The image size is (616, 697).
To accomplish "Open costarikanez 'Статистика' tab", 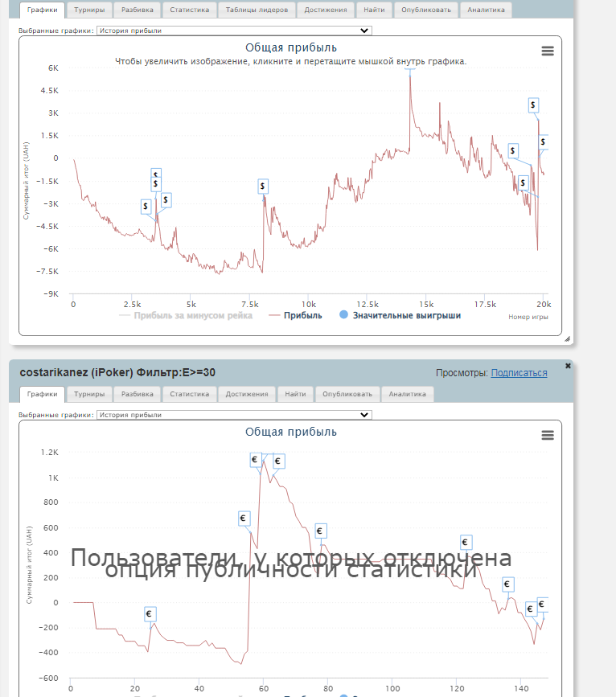I will [190, 394].
